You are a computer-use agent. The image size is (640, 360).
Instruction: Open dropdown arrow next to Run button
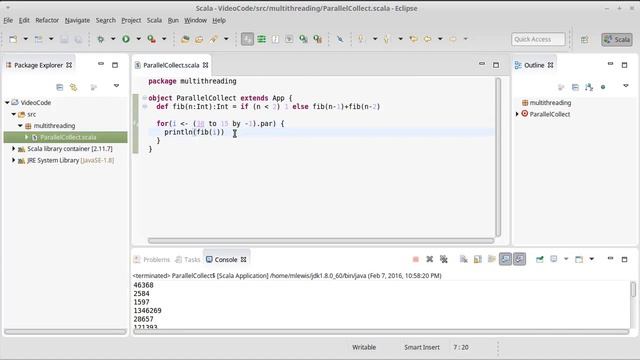[138, 39]
